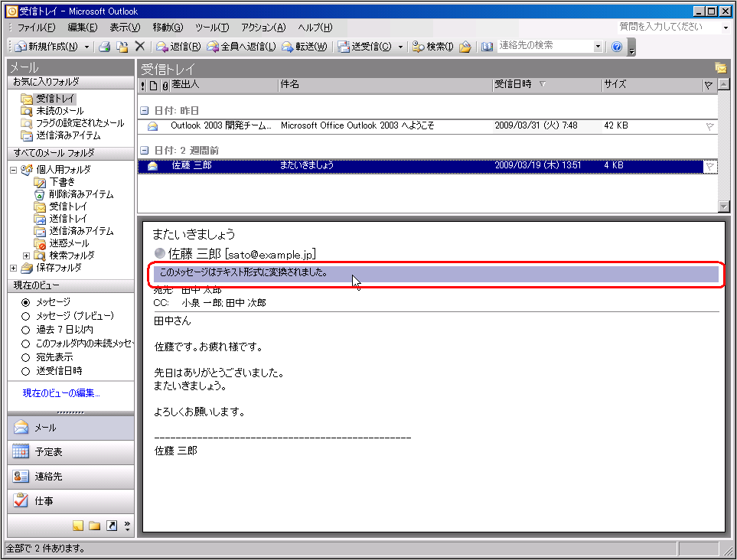Open the アクション(A) menu
The width and height of the screenshot is (737, 560).
coord(263,28)
